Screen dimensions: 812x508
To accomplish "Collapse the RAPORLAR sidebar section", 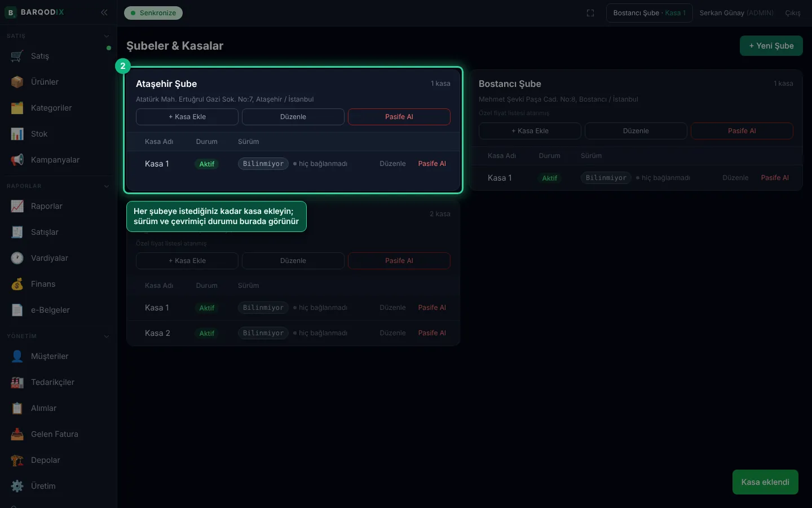I will click(107, 186).
